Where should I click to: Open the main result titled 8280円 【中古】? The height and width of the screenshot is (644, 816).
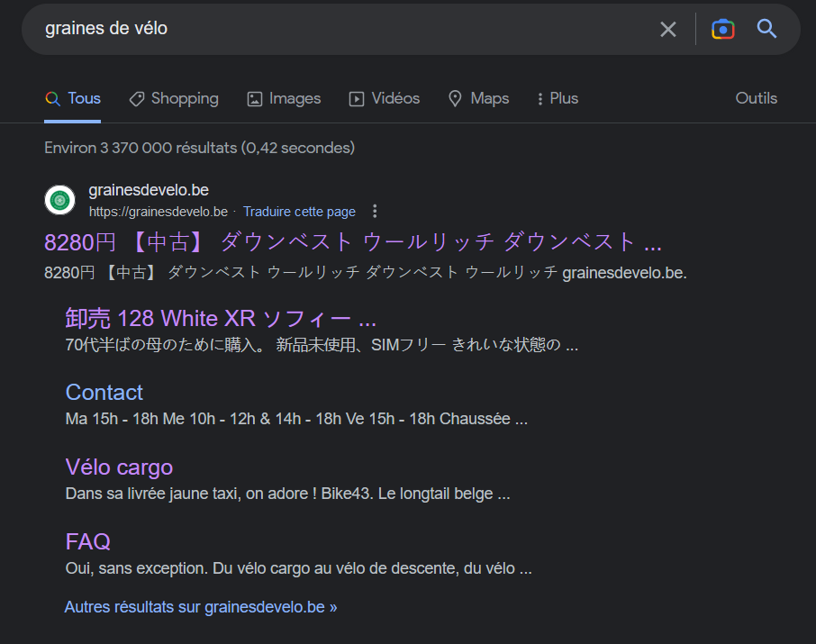(x=352, y=242)
